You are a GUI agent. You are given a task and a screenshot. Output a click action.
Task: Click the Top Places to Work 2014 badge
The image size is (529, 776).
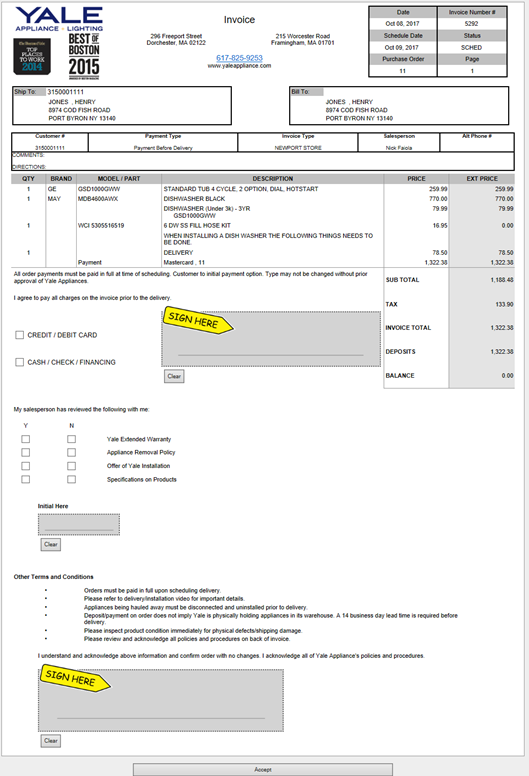coord(32,56)
